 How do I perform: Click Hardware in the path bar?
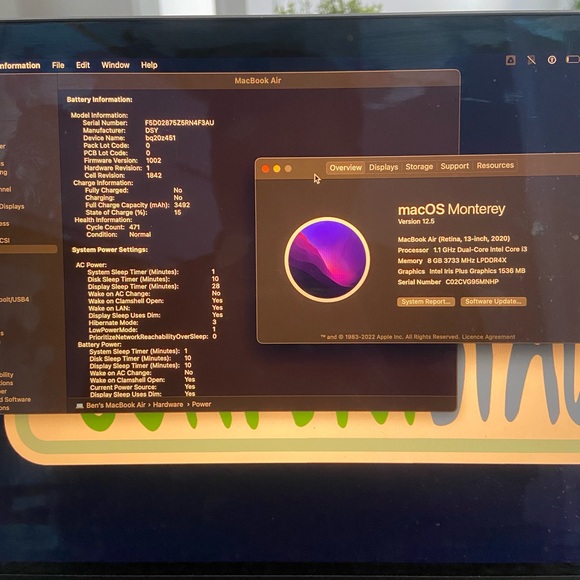click(x=168, y=405)
